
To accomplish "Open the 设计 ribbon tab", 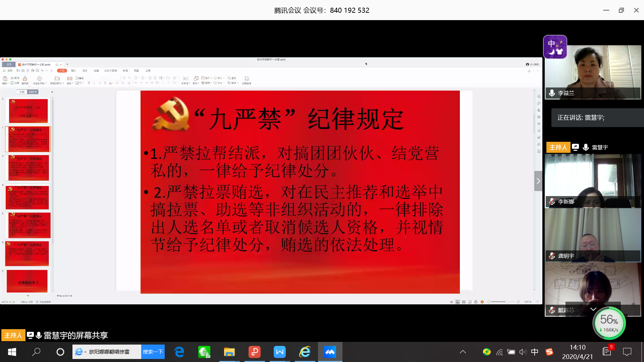I will [85, 71].
